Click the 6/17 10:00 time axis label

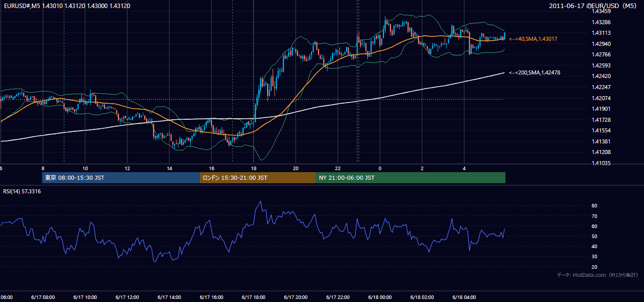click(85, 297)
